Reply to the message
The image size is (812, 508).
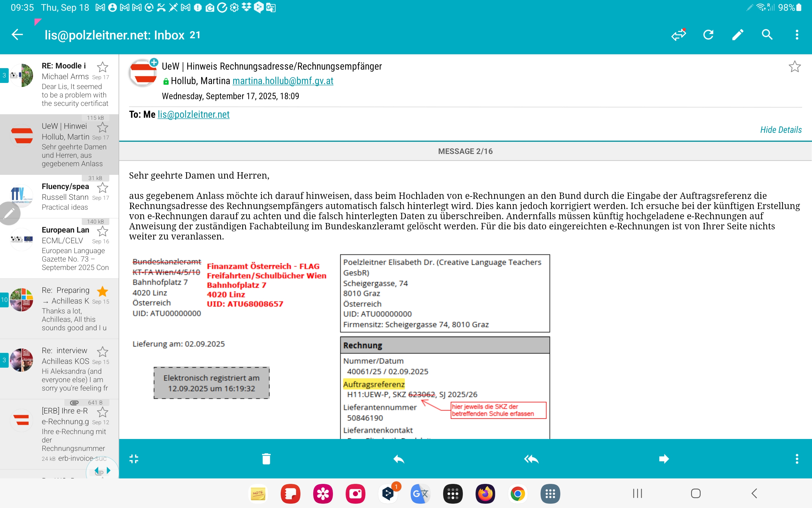398,459
